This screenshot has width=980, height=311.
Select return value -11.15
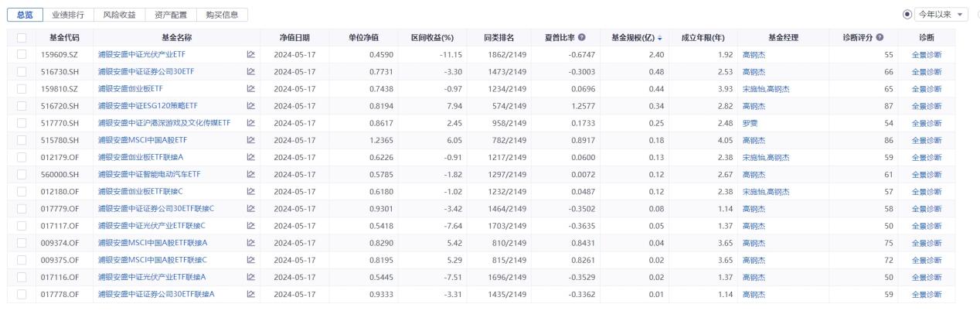click(450, 54)
